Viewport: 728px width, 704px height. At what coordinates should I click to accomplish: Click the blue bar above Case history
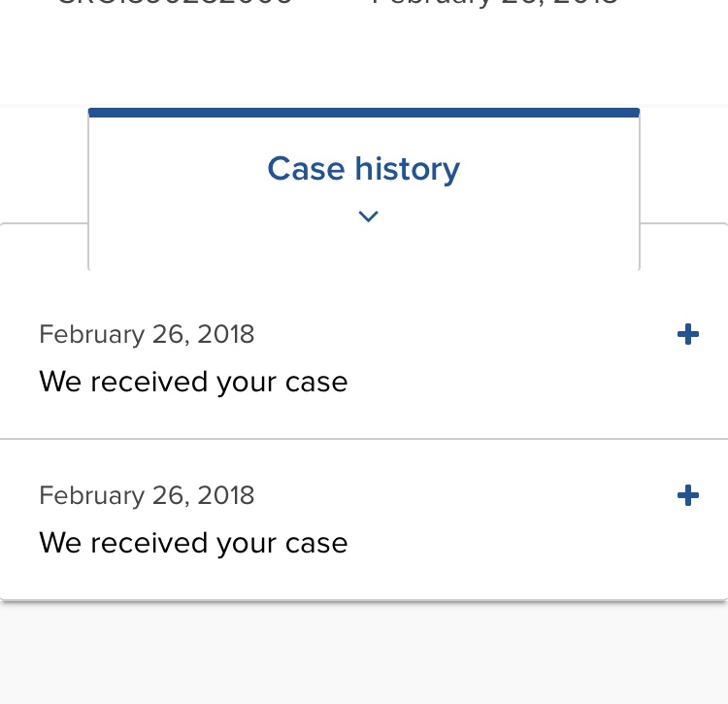(364, 113)
